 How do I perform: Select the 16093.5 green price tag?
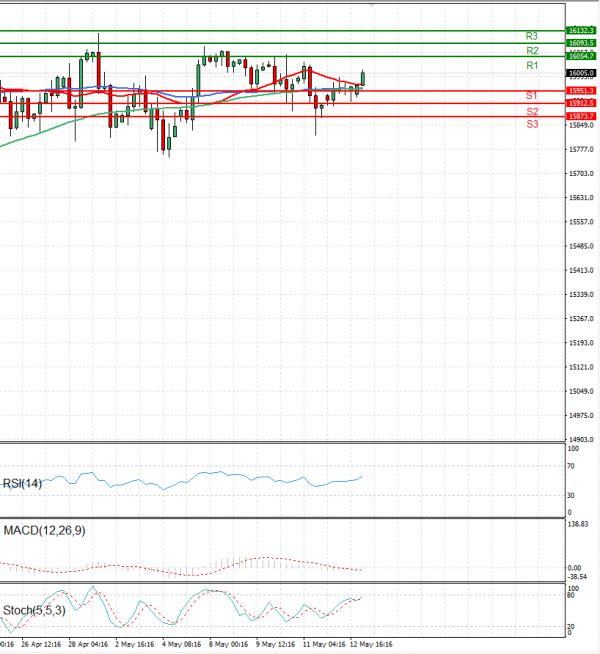click(581, 43)
